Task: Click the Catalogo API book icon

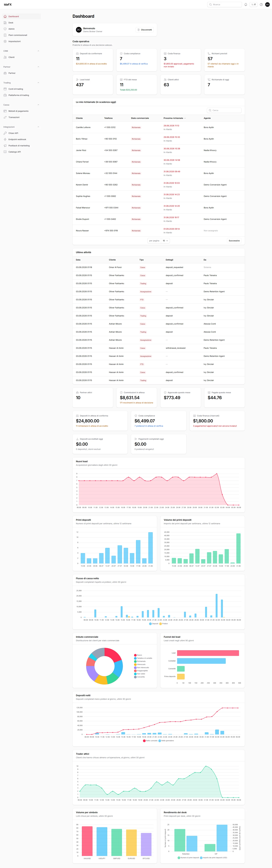Action: [5, 152]
